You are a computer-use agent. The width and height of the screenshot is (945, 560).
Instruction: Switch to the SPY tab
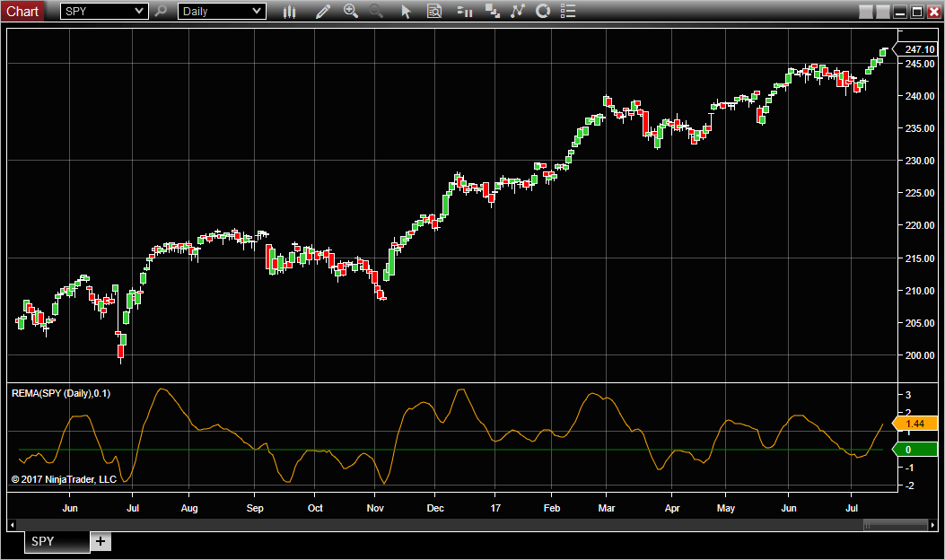point(57,541)
